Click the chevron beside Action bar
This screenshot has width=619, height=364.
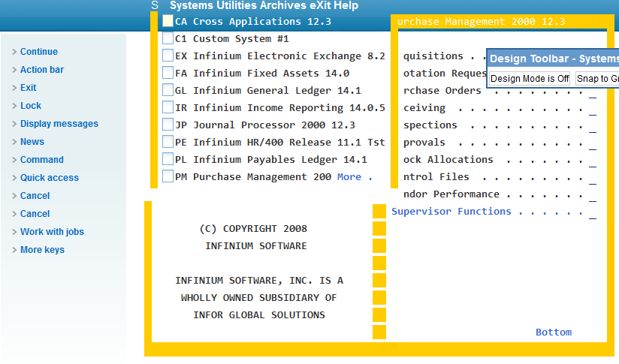coord(14,70)
